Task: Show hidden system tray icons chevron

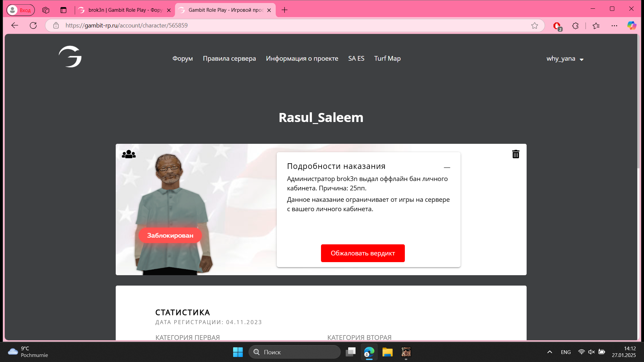Action: click(549, 352)
